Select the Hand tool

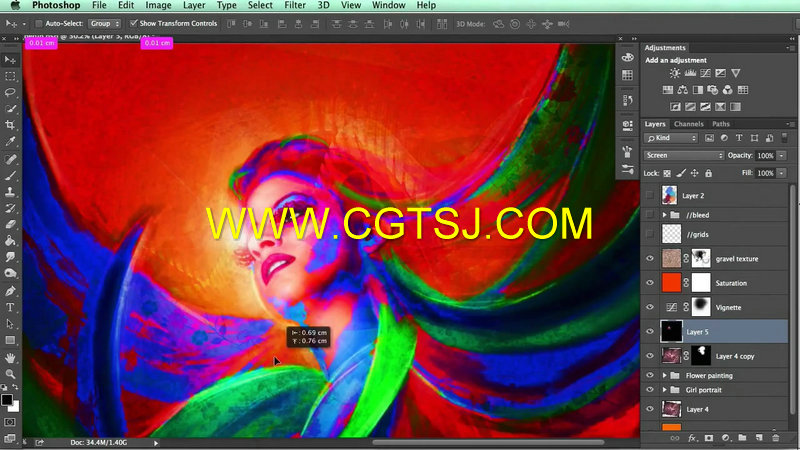point(10,358)
